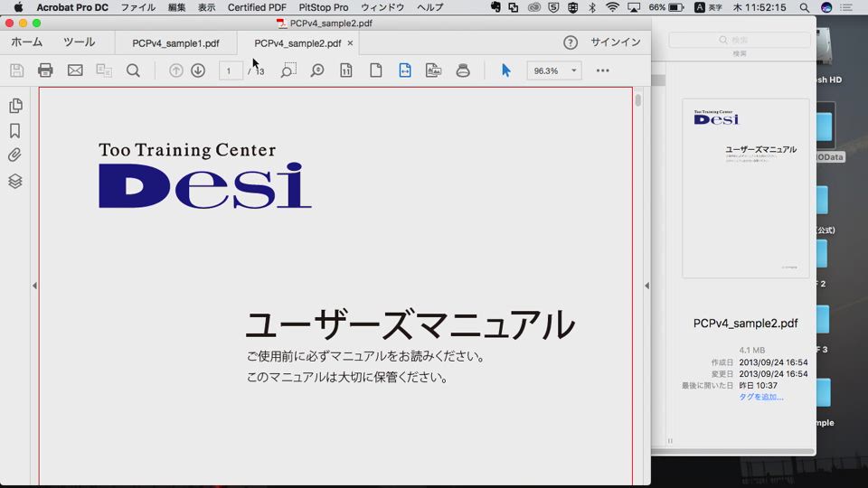
Task: Open the Page Thumbnails panel
Action: point(15,106)
